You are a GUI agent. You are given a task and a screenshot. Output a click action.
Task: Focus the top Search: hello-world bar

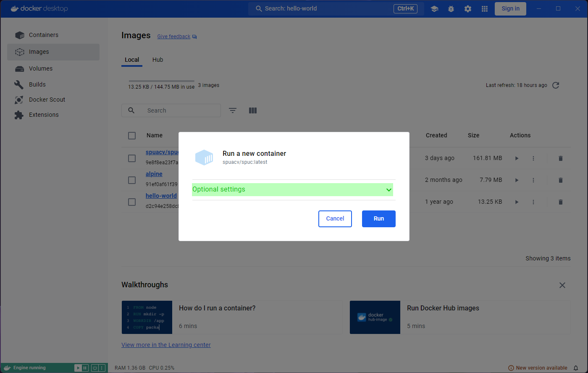point(336,9)
